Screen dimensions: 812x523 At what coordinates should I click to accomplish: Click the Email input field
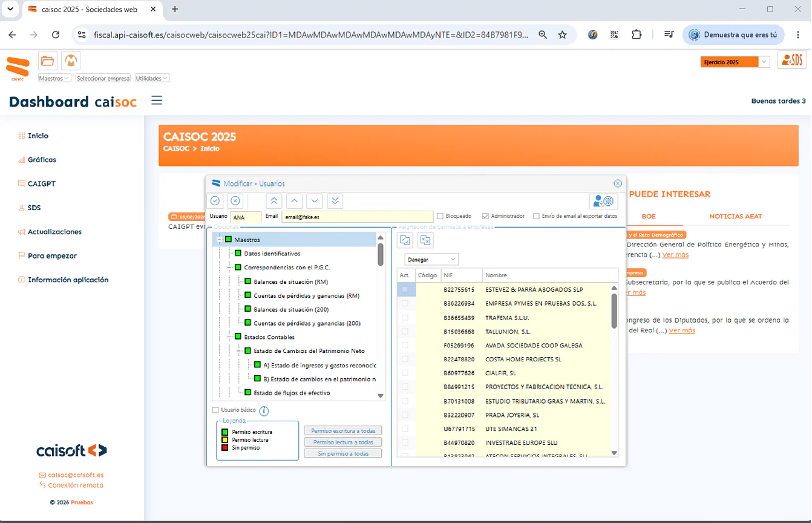tap(358, 217)
